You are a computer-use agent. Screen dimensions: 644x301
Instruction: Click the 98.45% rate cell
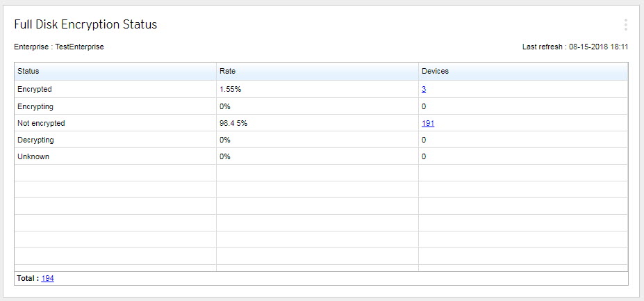tap(233, 123)
